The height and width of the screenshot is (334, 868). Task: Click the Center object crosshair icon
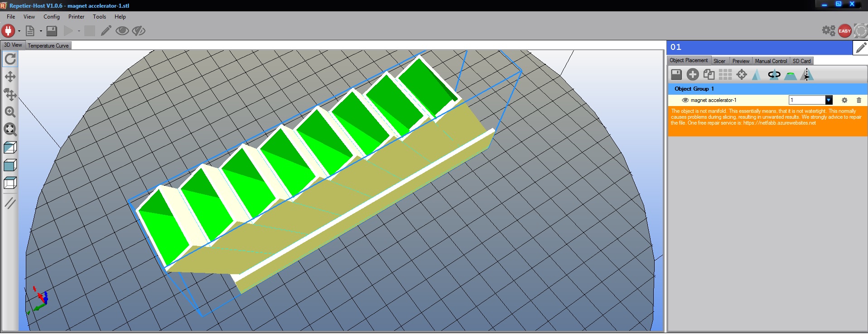click(741, 74)
